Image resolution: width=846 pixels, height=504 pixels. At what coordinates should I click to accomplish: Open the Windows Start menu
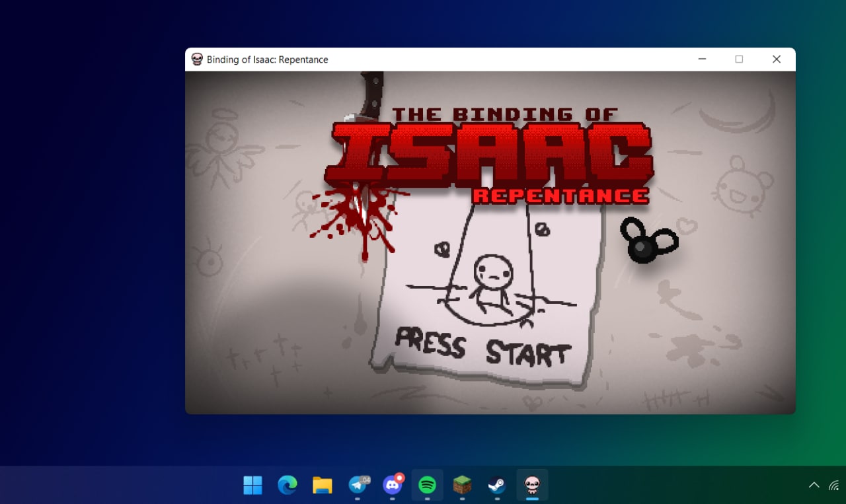point(252,486)
